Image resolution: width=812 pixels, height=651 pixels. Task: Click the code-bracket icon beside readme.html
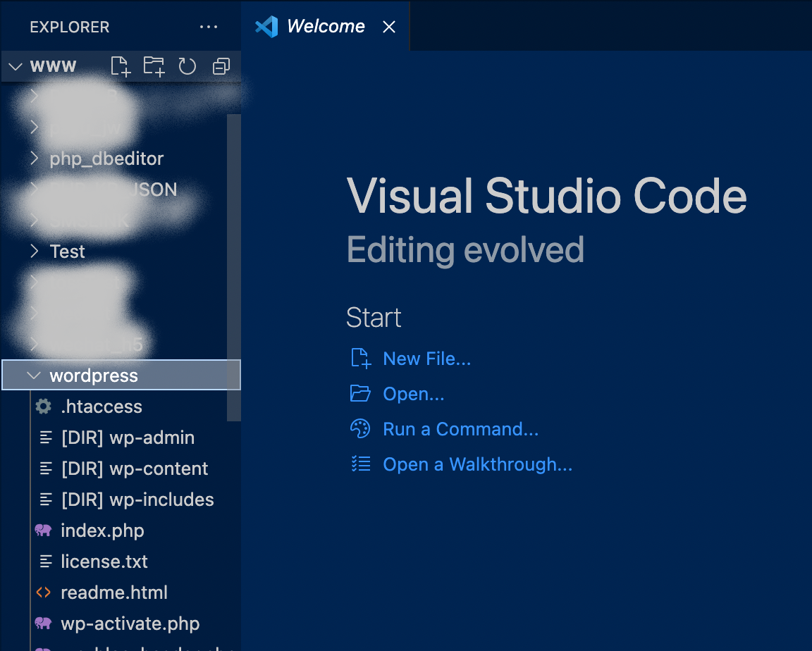click(x=44, y=593)
